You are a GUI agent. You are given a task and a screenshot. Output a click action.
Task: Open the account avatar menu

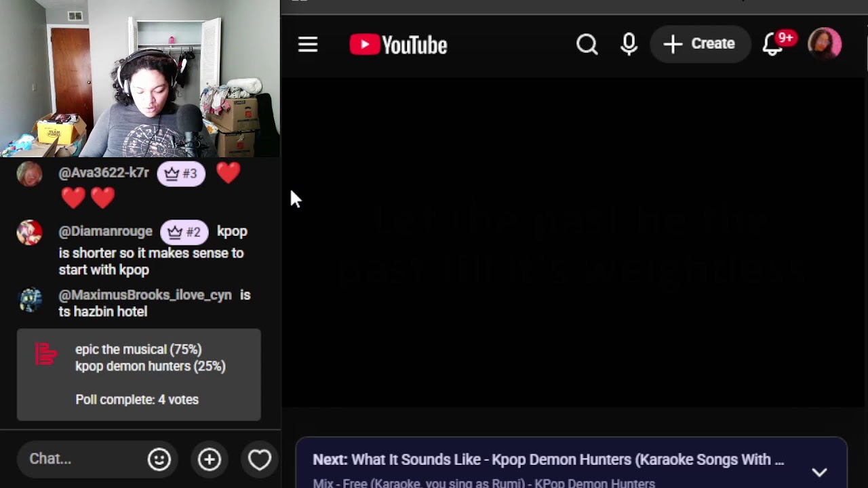[825, 44]
